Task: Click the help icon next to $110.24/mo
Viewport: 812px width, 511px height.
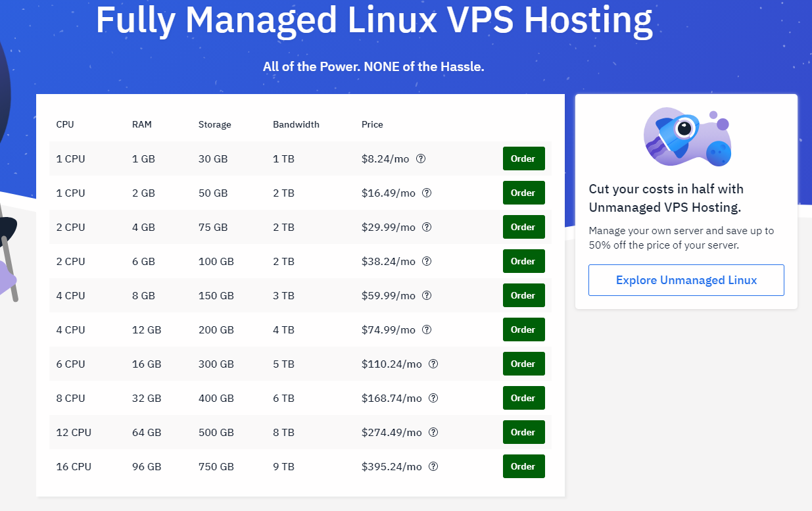Action: [x=433, y=364]
